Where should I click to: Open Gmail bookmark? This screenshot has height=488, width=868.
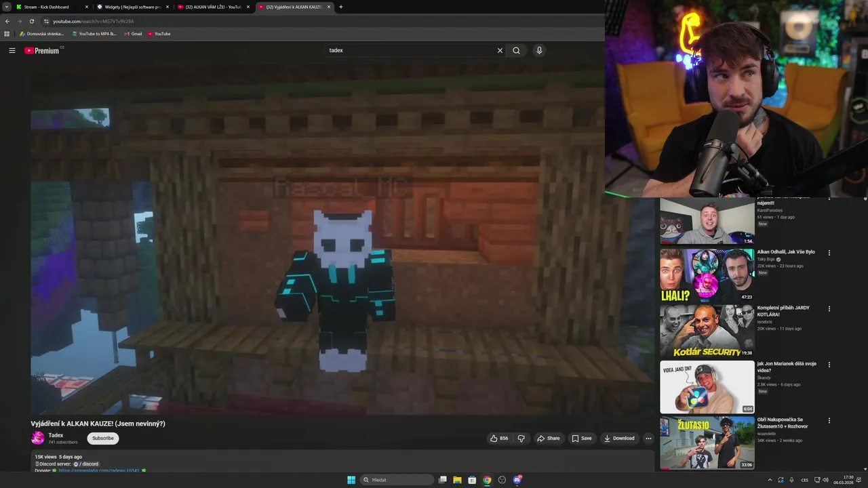tap(133, 34)
